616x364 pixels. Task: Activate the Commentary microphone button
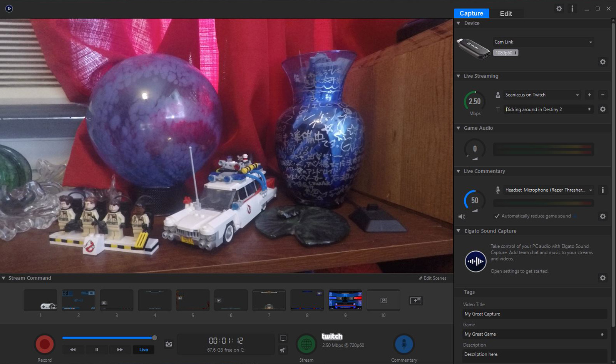click(x=404, y=344)
